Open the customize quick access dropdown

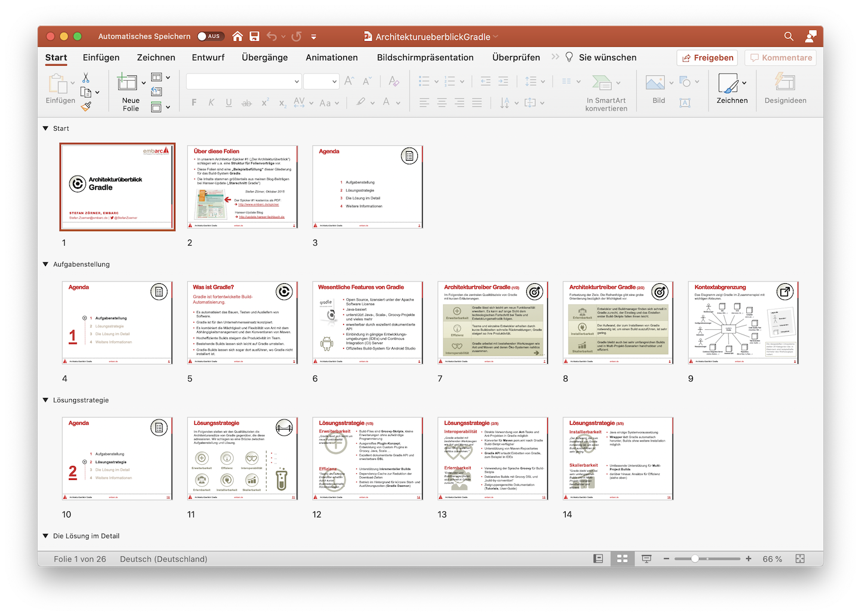tap(314, 36)
